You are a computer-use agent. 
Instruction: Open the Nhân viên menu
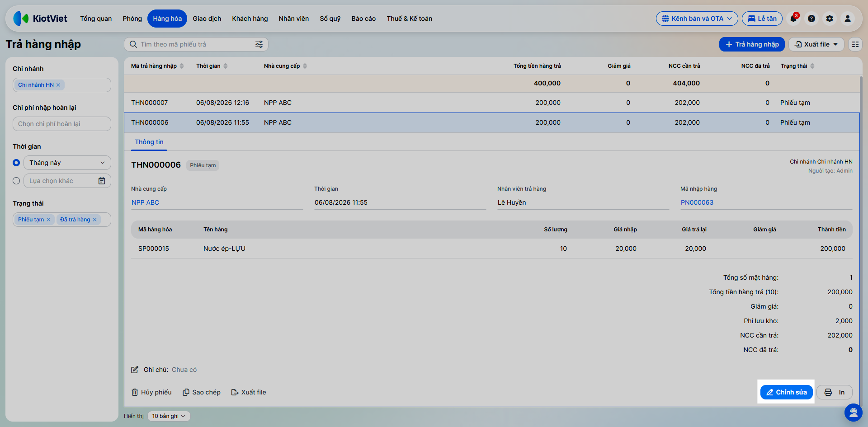click(294, 19)
